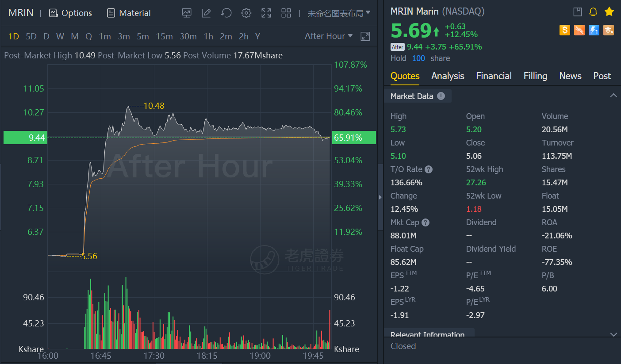Click the 10.48 high marker on chart
The width and height of the screenshot is (621, 364).
[154, 106]
